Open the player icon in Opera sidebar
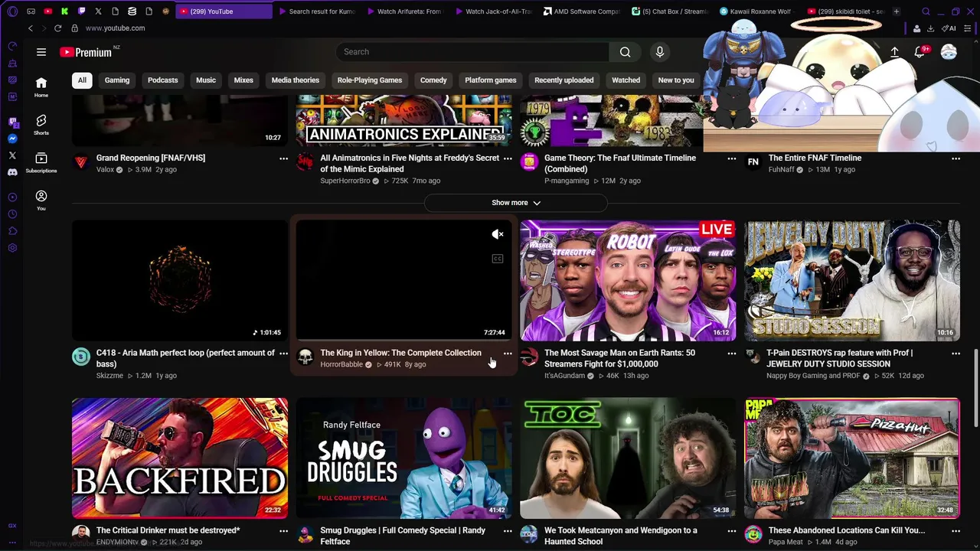The height and width of the screenshot is (551, 980). point(12,197)
